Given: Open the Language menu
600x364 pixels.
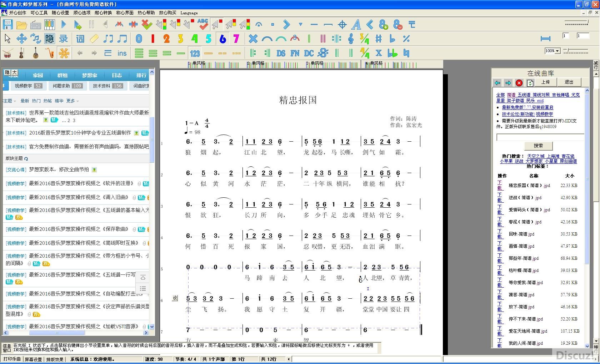Looking at the screenshot, I should click(189, 13).
